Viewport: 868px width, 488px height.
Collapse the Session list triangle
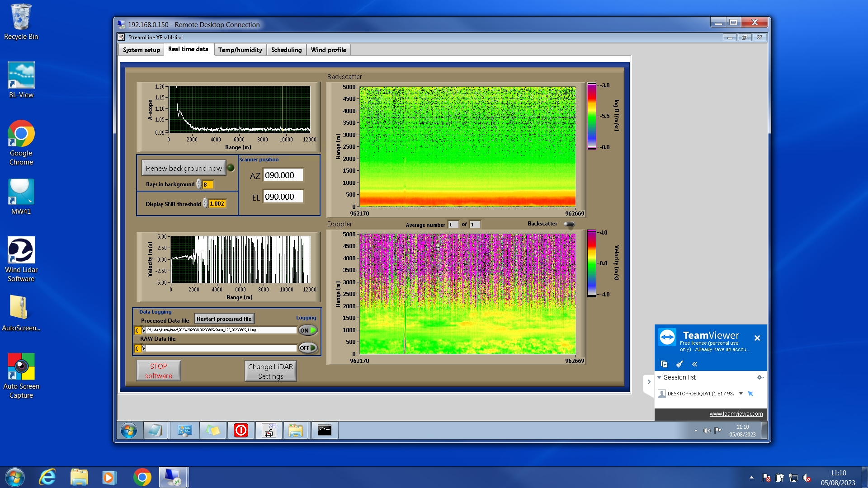pos(659,377)
